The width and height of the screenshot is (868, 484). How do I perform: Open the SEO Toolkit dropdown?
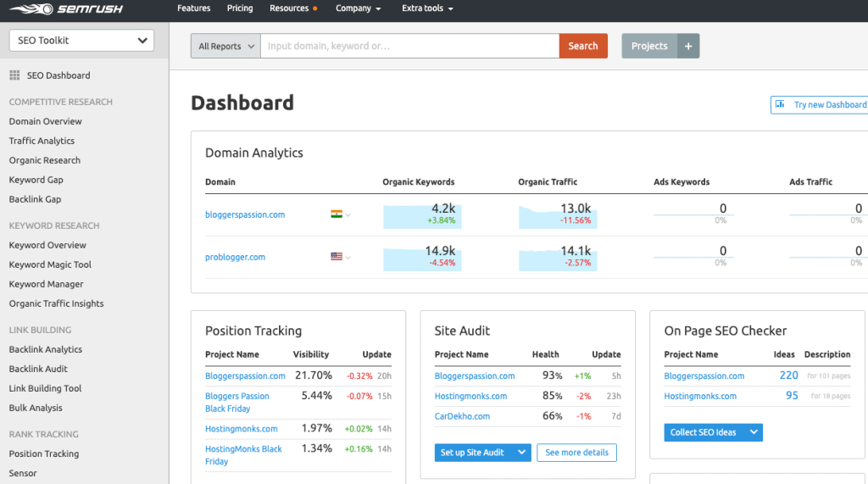tap(81, 41)
